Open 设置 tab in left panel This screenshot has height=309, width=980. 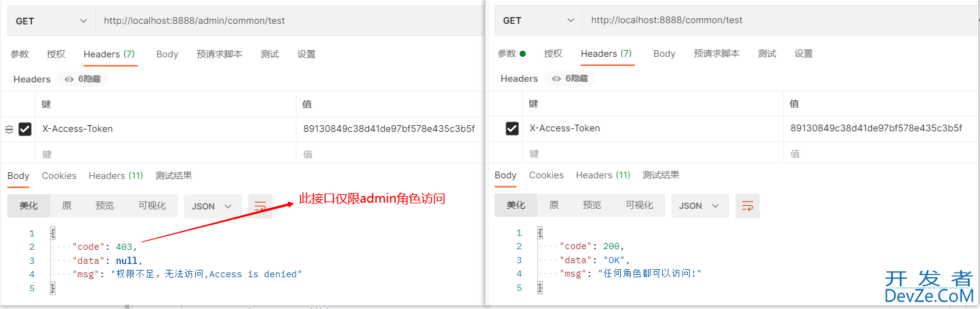click(306, 54)
